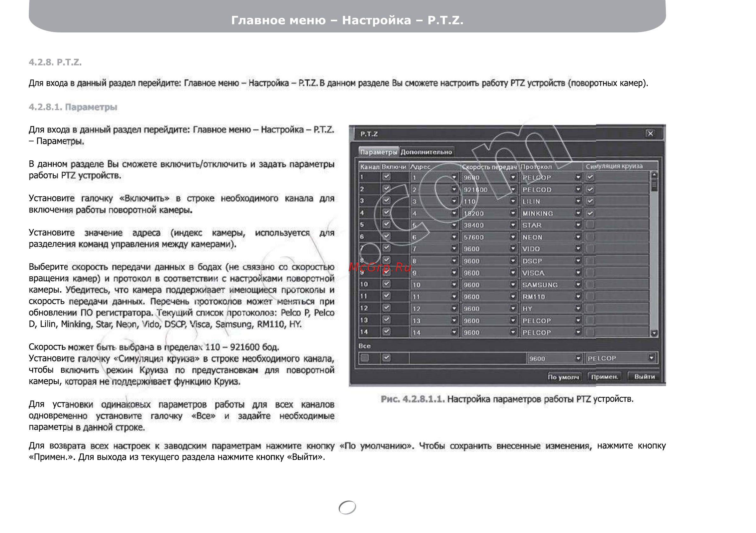The width and height of the screenshot is (756, 533).
Task: Open the Все row PELCOP protocol dropdown
Action: (651, 358)
